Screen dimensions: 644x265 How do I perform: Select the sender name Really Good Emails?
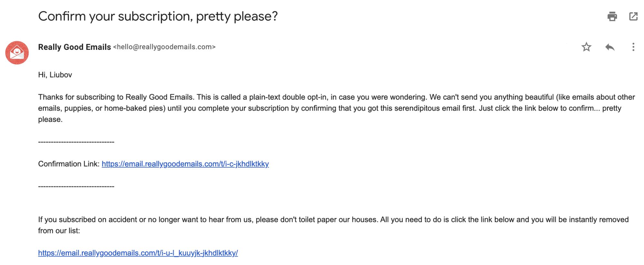(74, 47)
